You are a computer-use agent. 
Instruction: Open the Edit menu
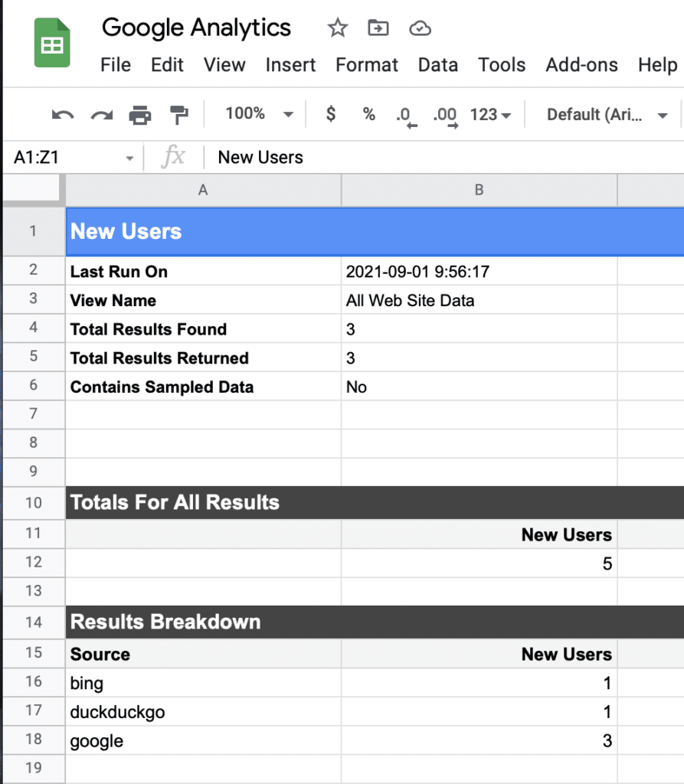pyautogui.click(x=167, y=65)
